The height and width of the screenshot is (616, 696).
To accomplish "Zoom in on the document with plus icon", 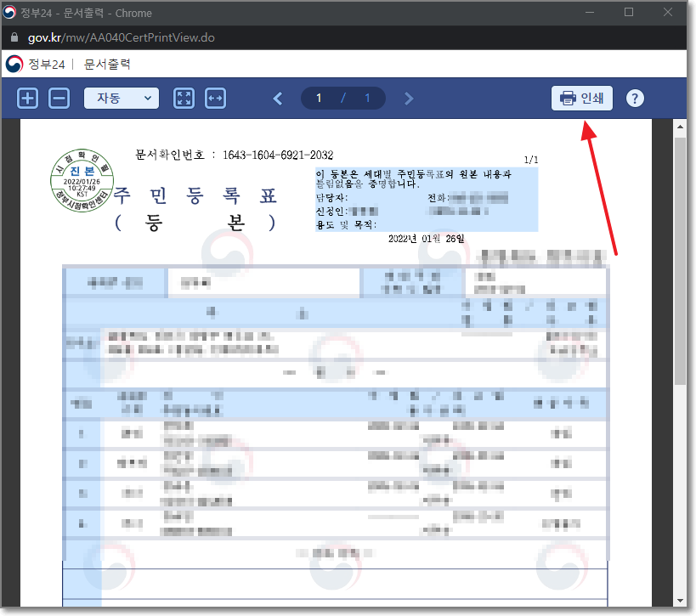I will click(x=26, y=98).
